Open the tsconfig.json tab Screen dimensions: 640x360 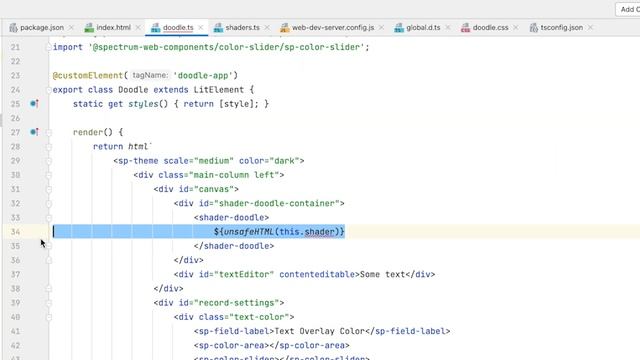click(x=562, y=27)
